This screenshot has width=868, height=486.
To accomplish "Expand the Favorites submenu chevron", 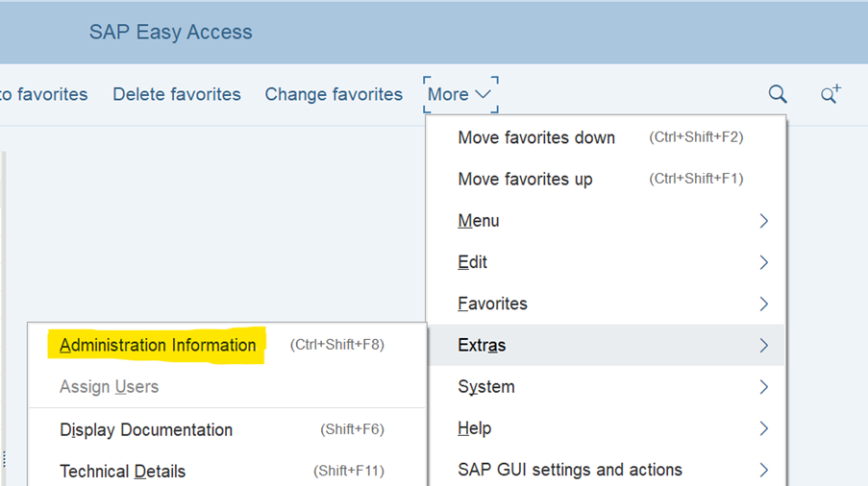I will click(763, 304).
